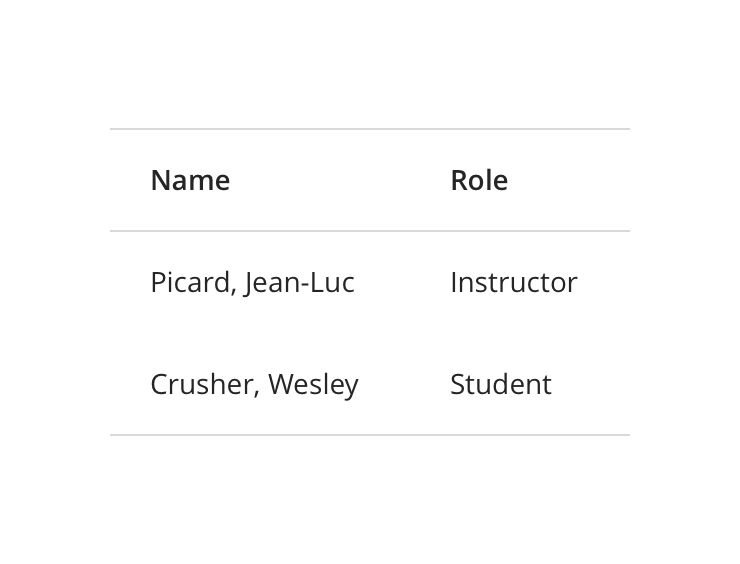Click the Name column header
Image resolution: width=740 pixels, height=564 pixels.
[190, 180]
